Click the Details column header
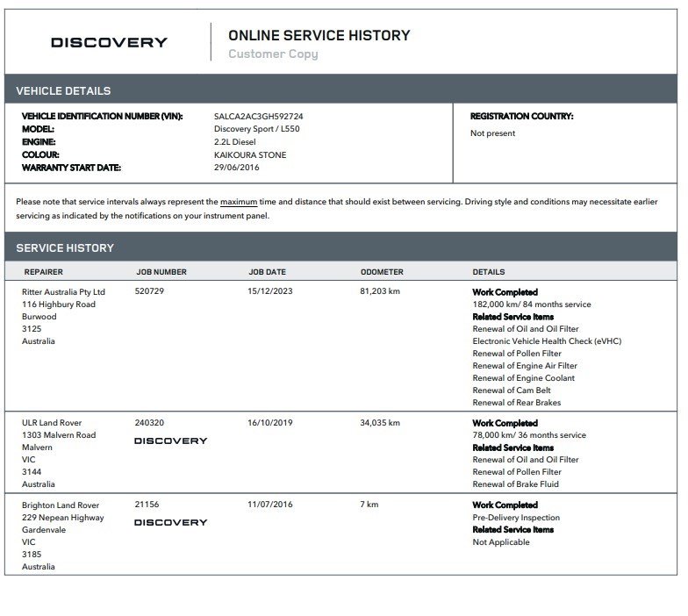 pyautogui.click(x=489, y=272)
